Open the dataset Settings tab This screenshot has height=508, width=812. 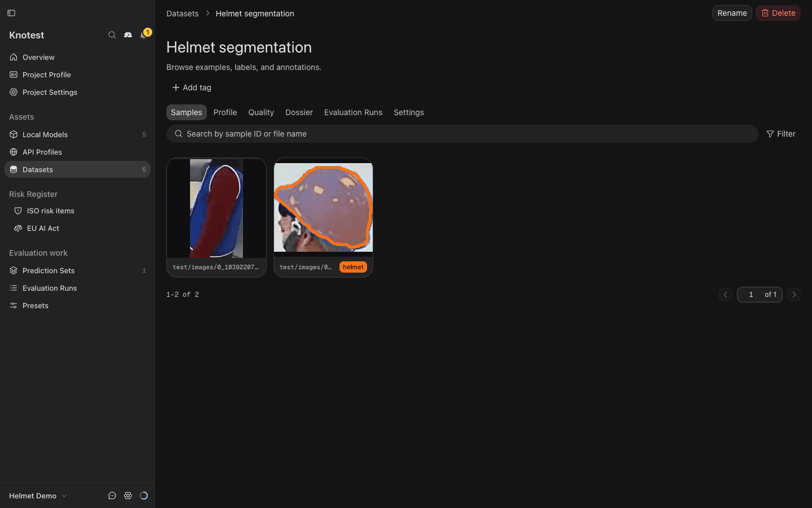point(409,112)
